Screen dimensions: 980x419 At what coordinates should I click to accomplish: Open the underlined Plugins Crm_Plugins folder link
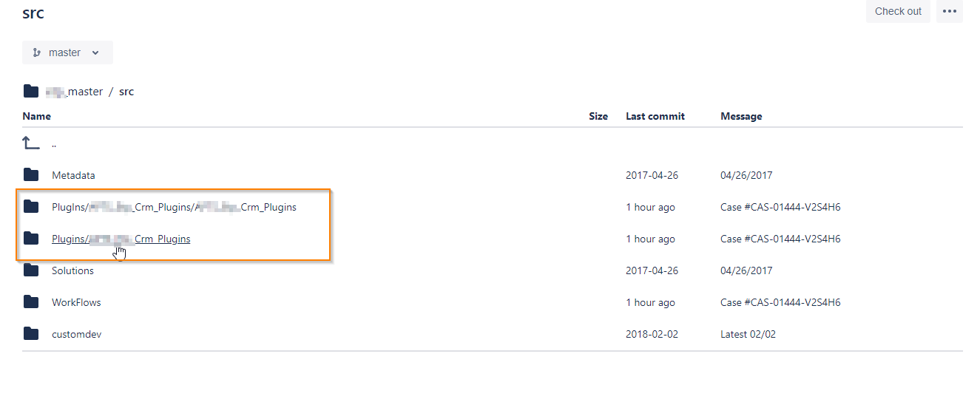[121, 239]
